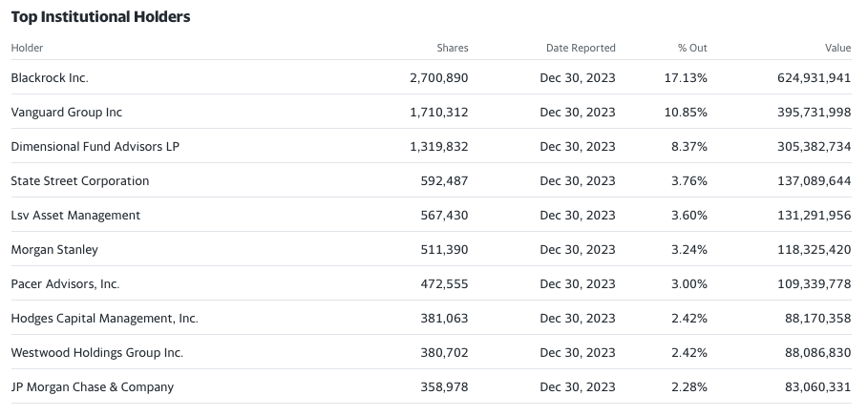This screenshot has height=416, width=868.
Task: Select the Vanguard Group Inc holder
Action: 67,112
